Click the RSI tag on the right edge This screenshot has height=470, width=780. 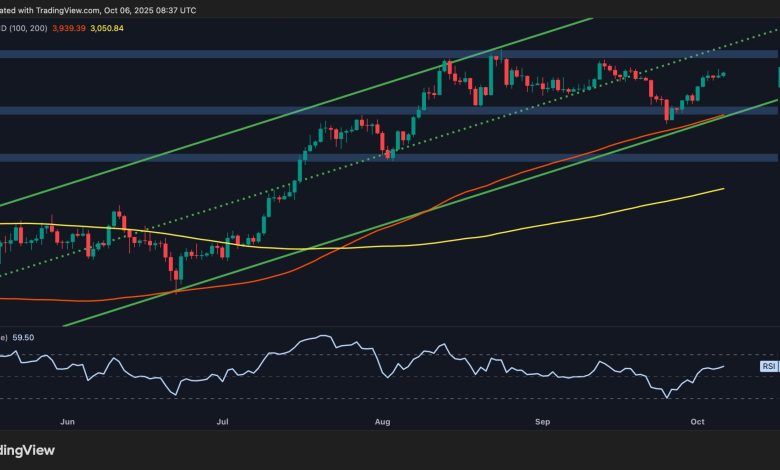tap(769, 367)
